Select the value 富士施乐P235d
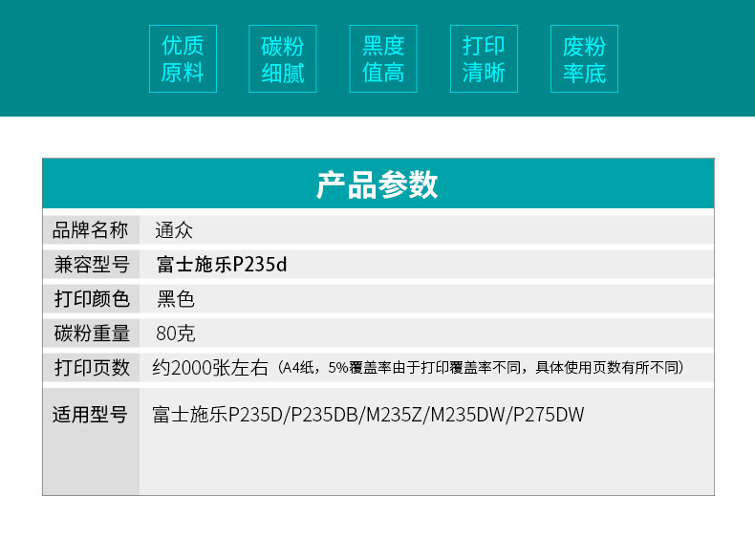The width and height of the screenshot is (755, 560). tap(222, 265)
